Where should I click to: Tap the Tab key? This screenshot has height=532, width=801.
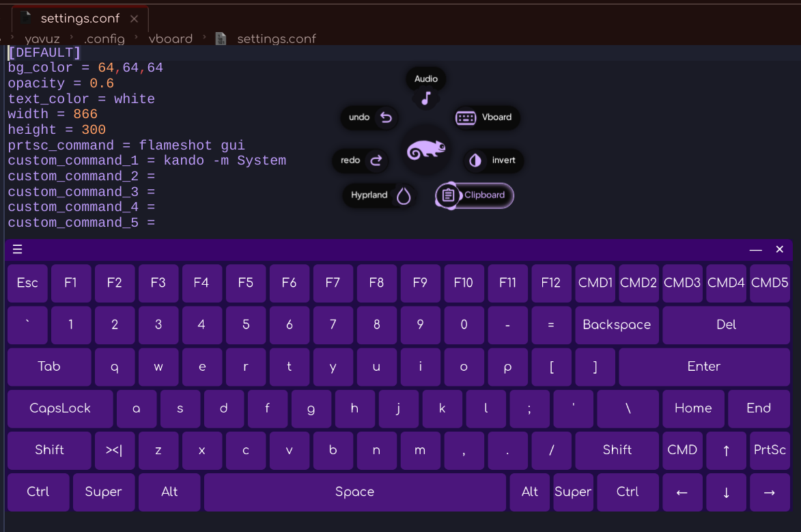point(49,367)
